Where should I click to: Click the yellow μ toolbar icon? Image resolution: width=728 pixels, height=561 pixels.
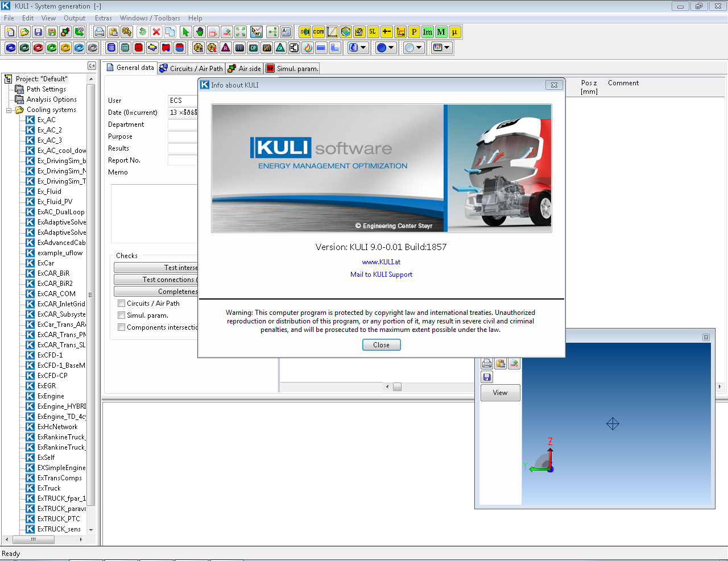click(x=454, y=32)
